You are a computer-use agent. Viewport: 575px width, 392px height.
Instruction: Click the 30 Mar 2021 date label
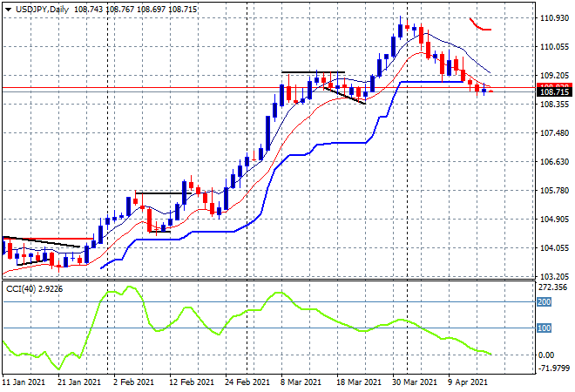point(415,382)
